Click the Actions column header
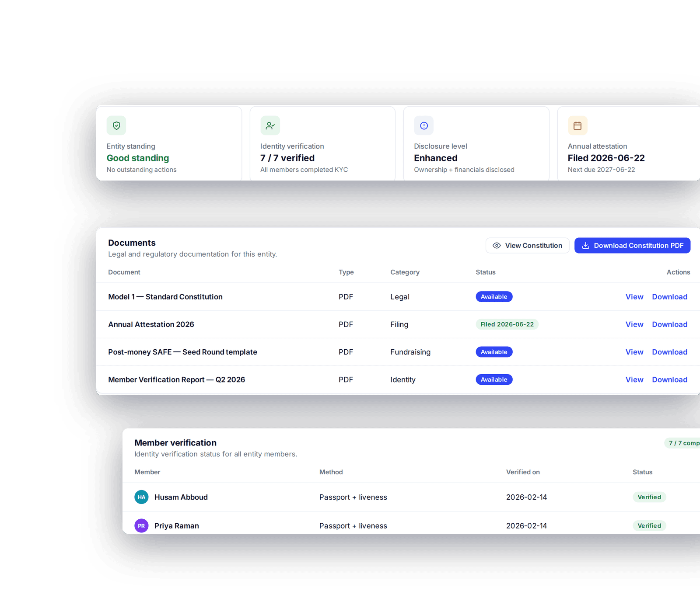The image size is (700, 612). coord(678,272)
